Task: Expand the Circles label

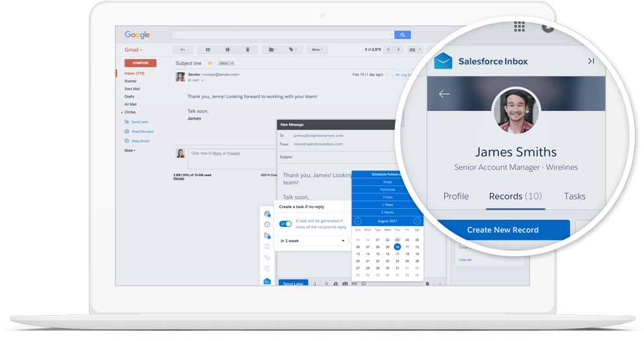Action: pos(122,112)
